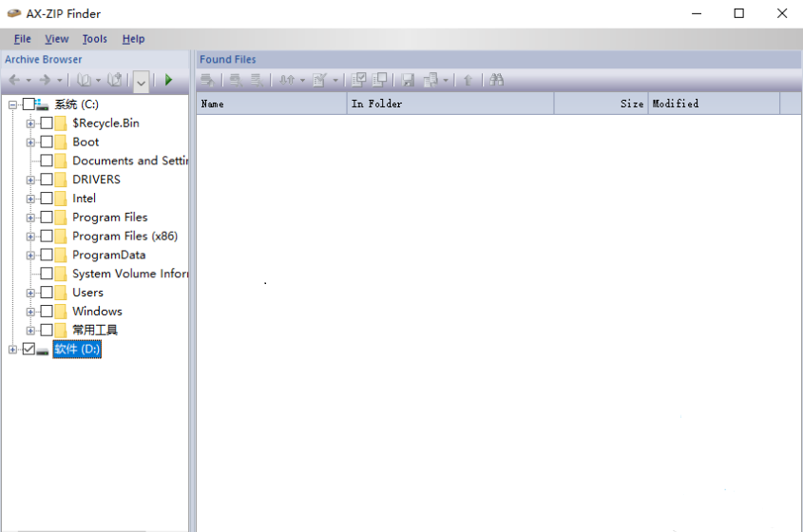Open the chevron dropdown in Archive Browser toolbar

(x=141, y=82)
